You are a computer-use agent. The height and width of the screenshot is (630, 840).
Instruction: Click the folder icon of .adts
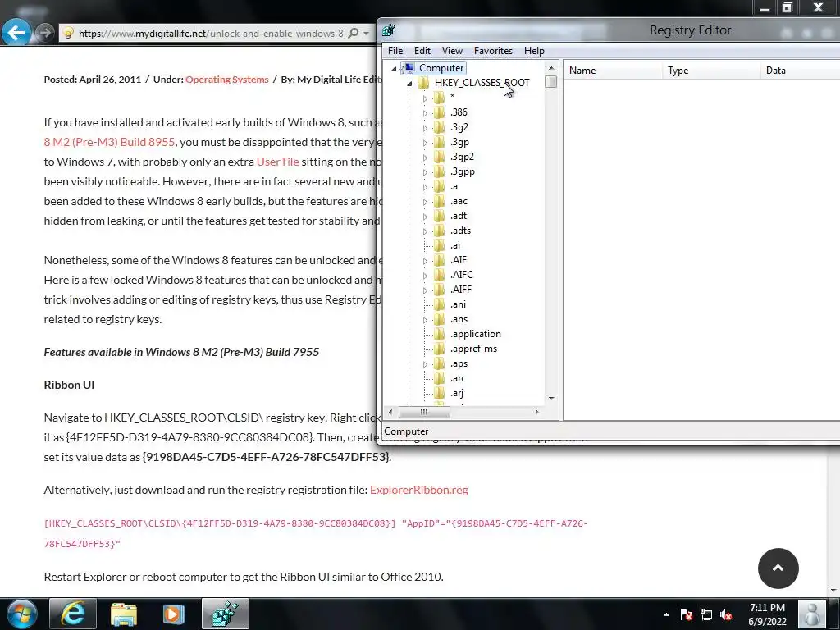440,231
